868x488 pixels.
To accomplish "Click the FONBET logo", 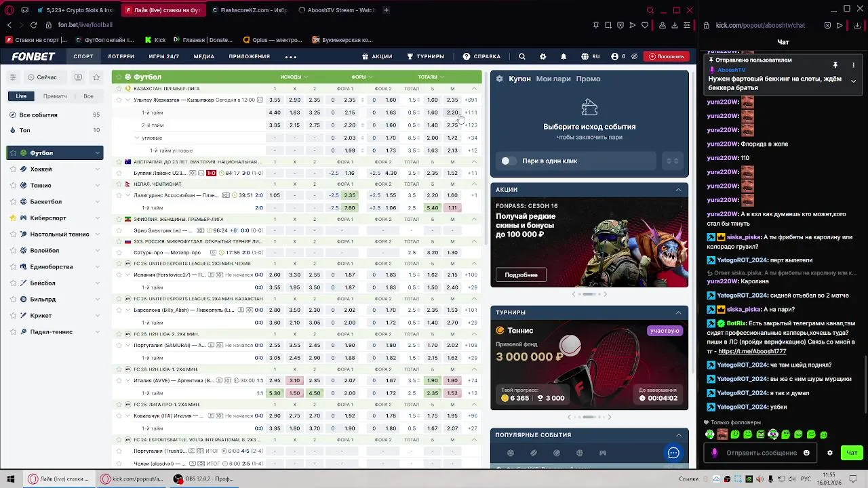I will pos(33,56).
